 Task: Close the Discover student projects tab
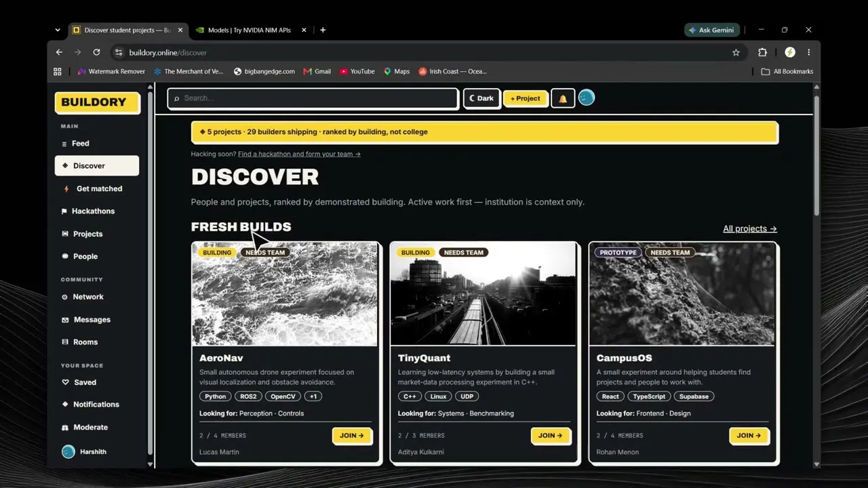pyautogui.click(x=180, y=30)
